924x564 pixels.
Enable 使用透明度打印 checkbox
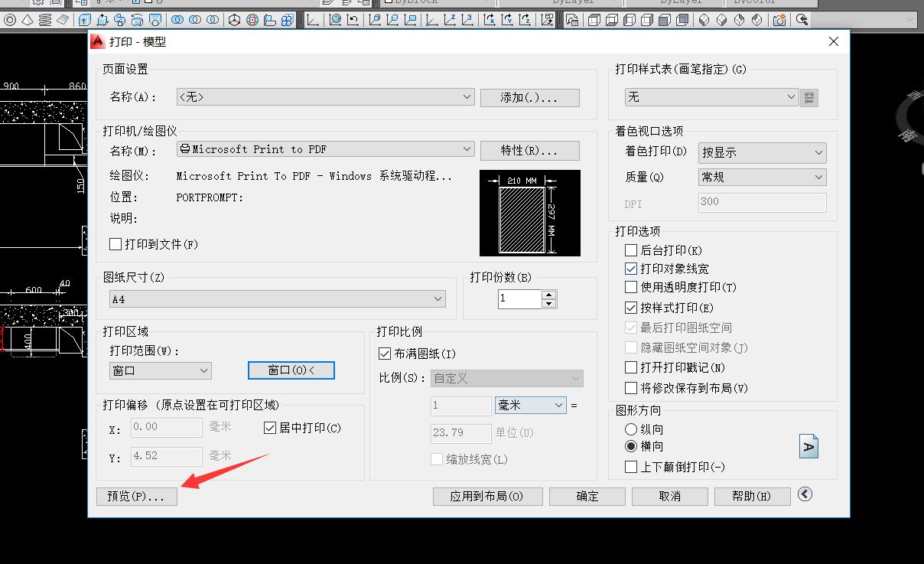pos(631,287)
